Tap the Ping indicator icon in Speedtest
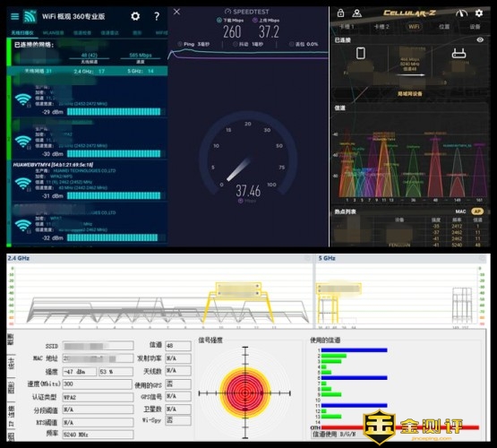The width and height of the screenshot is (497, 448). 180,44
